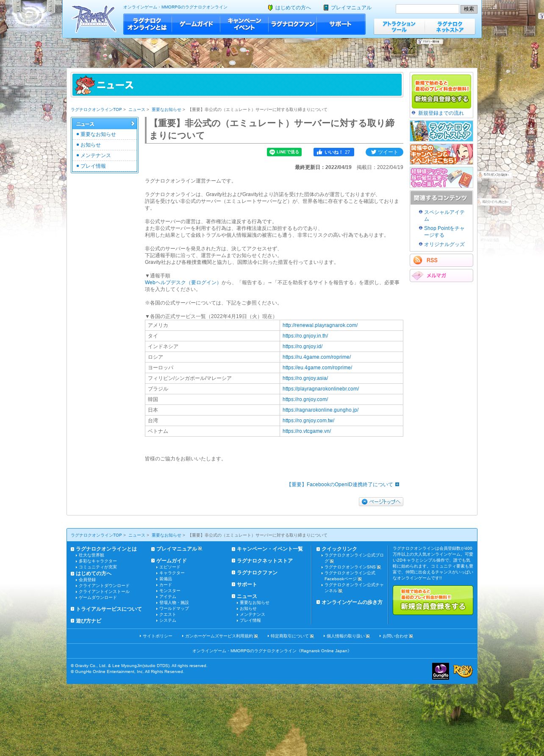The height and width of the screenshot is (756, 544).
Task: Open the Vietnam link ro.vtcgame.vn
Action: pos(307,431)
